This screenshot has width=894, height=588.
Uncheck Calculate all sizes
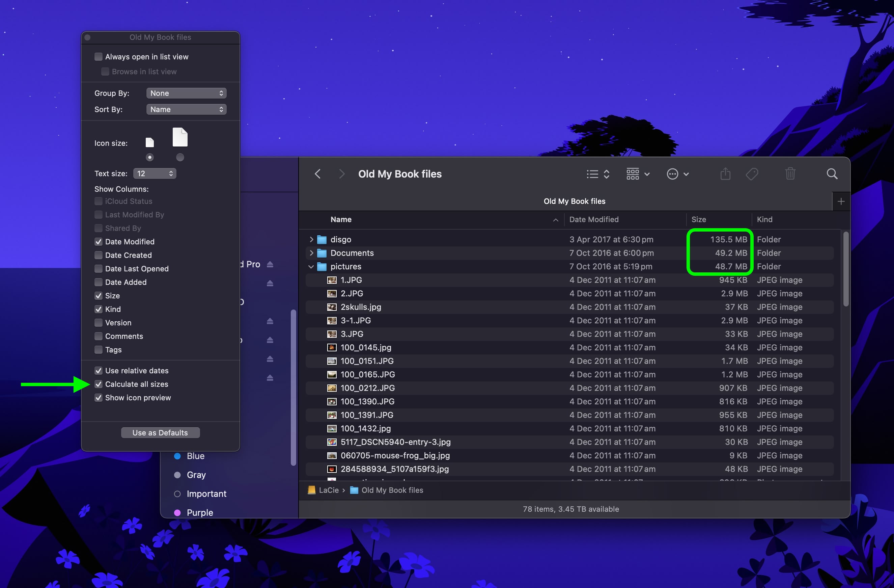[x=99, y=384]
